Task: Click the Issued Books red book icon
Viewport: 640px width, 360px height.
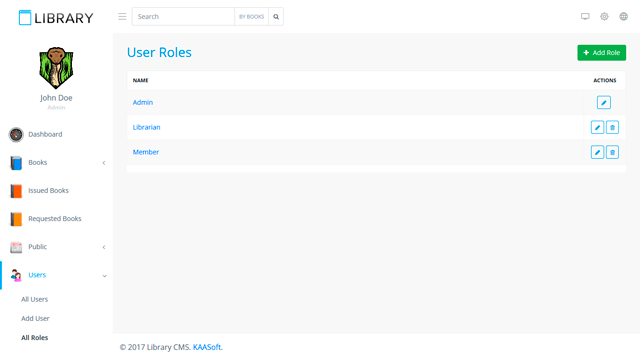Action: (x=16, y=191)
